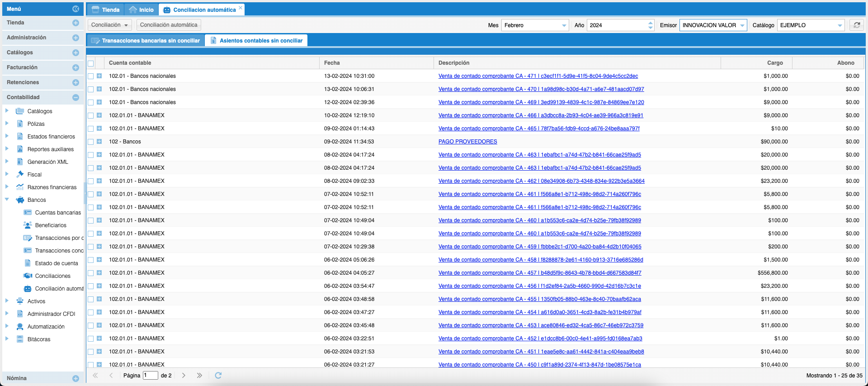Open Estado de cuenta item
This screenshot has width=868, height=386.
[57, 263]
